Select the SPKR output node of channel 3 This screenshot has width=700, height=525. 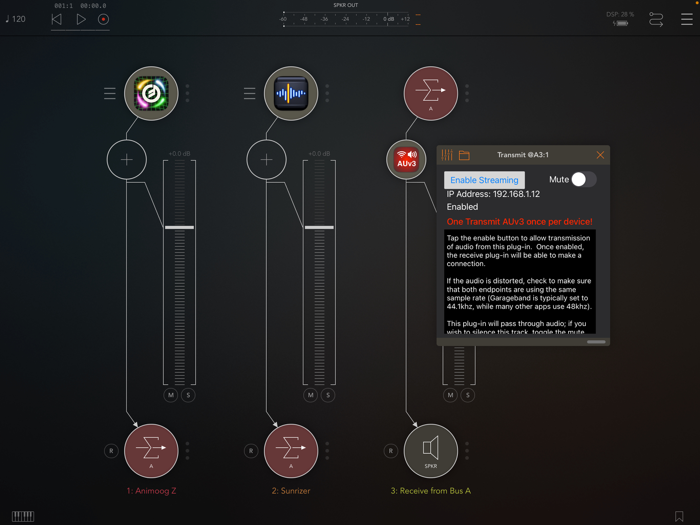[431, 451]
